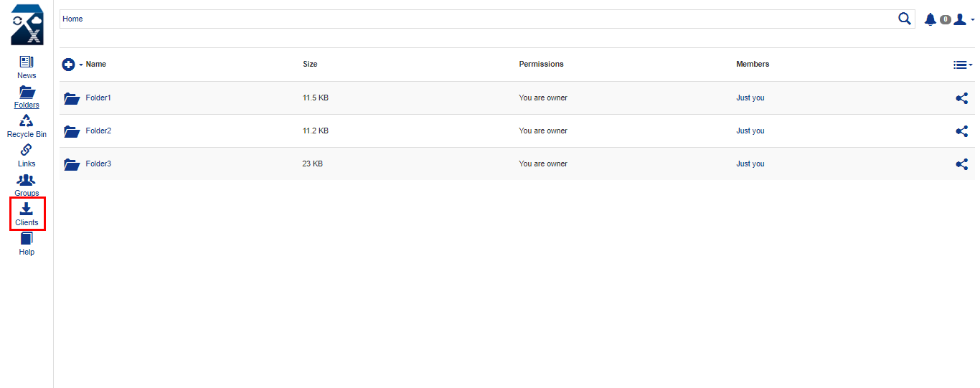Click the Home path search field
The width and height of the screenshot is (980, 388).
[x=478, y=19]
